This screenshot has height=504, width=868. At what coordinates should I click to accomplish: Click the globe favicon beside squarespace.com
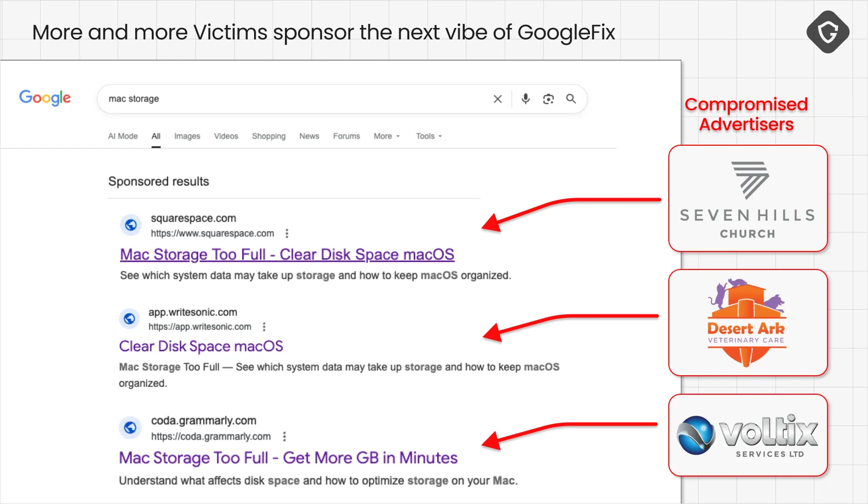click(x=131, y=225)
